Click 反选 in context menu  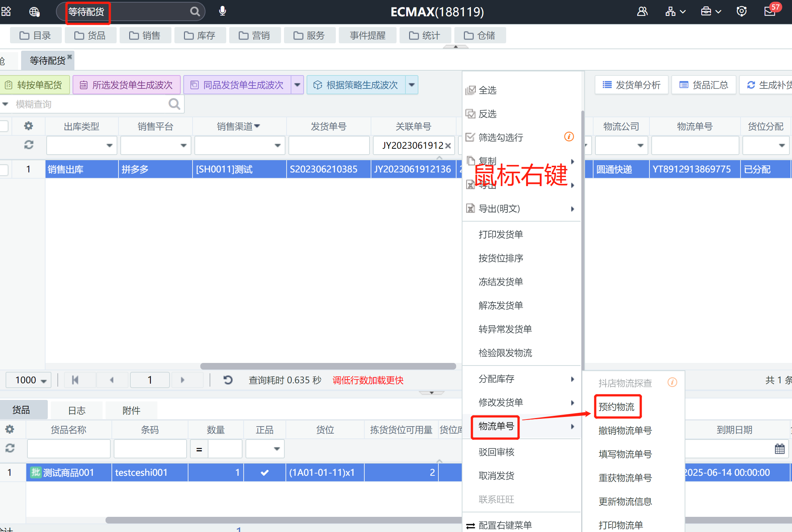(x=487, y=114)
